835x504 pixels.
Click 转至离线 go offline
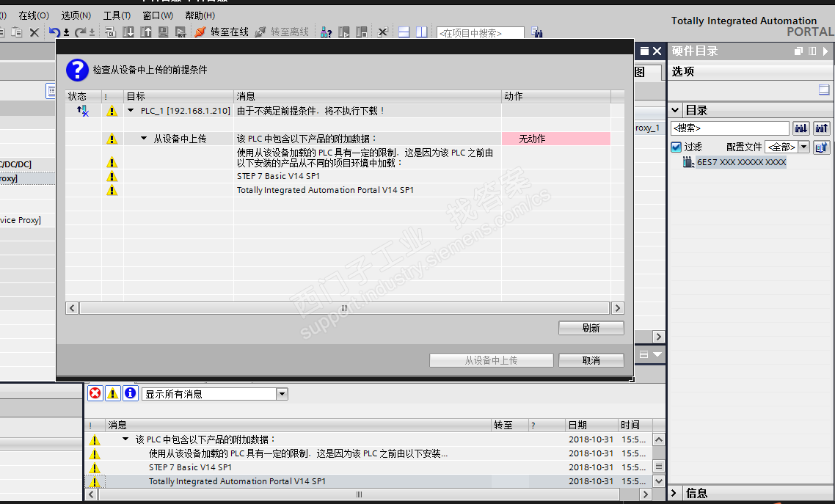pyautogui.click(x=282, y=32)
